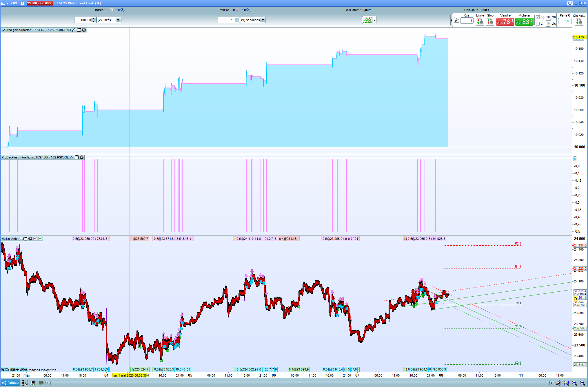Click the auto-fit zoom magnifier icon

(x=566, y=383)
